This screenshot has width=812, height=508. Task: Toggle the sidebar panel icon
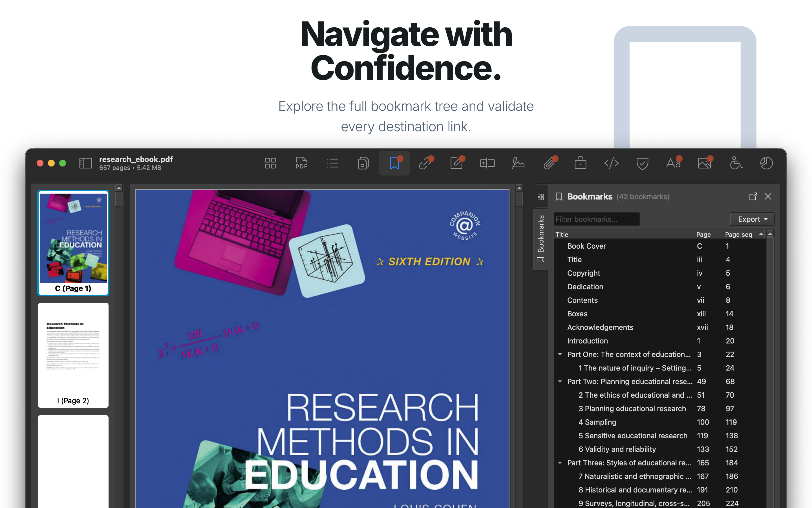tap(85, 163)
